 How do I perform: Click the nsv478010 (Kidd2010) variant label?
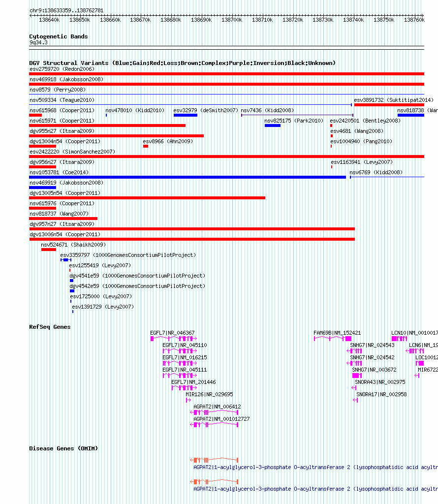(135, 110)
